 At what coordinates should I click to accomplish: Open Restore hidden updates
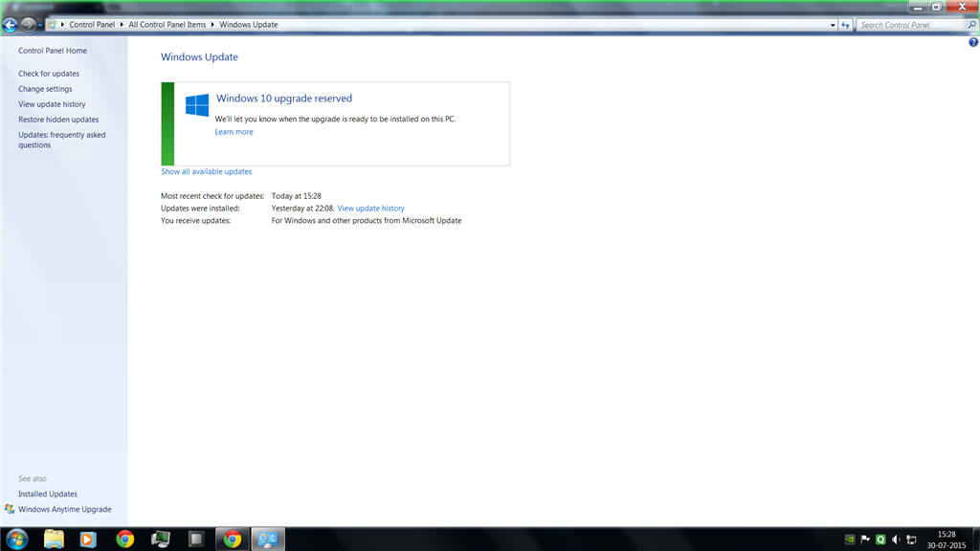[x=58, y=120]
